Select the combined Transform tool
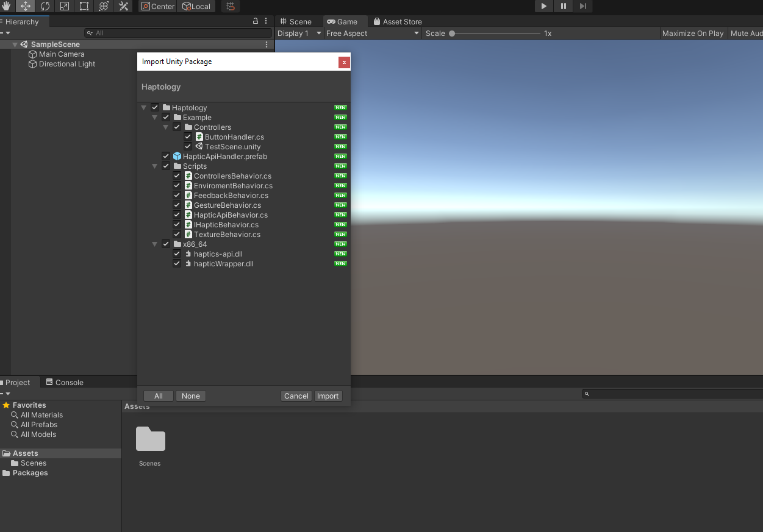 coord(104,6)
